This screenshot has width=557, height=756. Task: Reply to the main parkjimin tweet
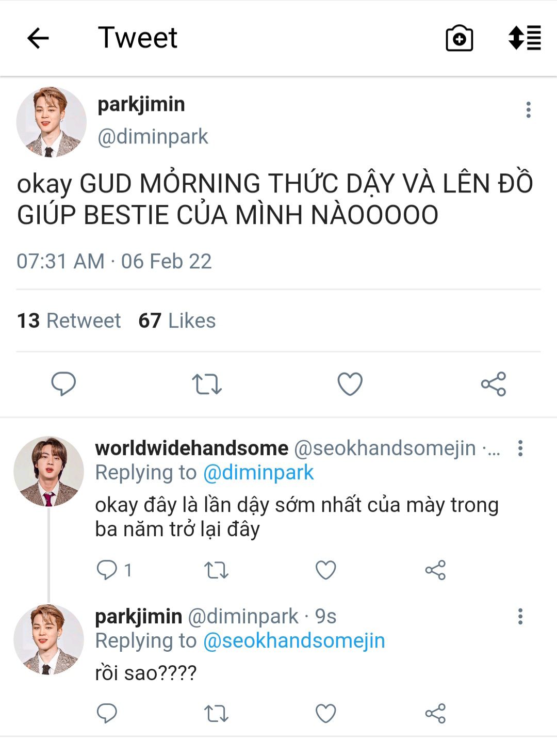[63, 384]
